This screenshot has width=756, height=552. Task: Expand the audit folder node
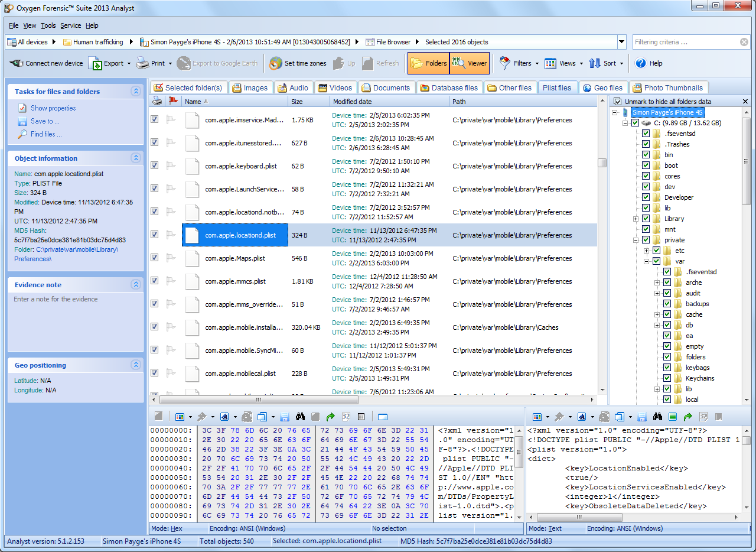click(x=657, y=293)
